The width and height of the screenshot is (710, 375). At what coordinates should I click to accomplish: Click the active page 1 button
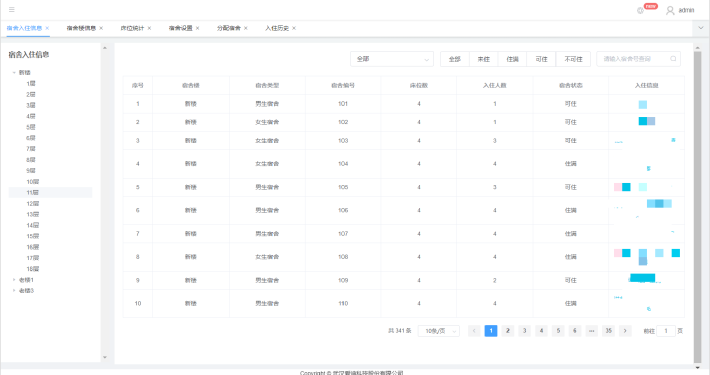[x=491, y=331]
